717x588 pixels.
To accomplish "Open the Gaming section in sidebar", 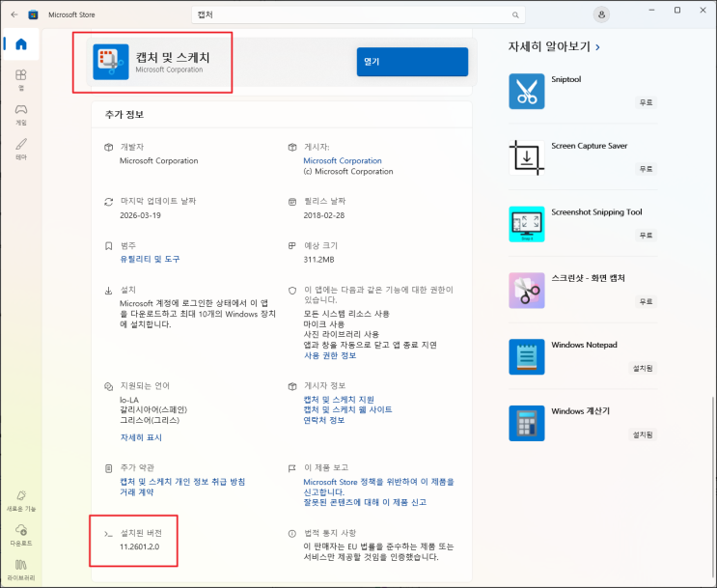I will 21,114.
